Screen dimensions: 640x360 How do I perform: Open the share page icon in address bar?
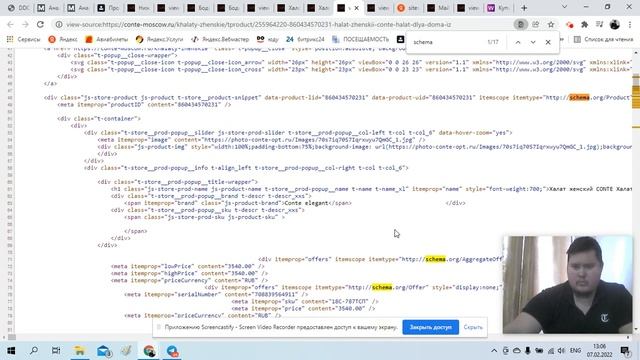coord(536,24)
